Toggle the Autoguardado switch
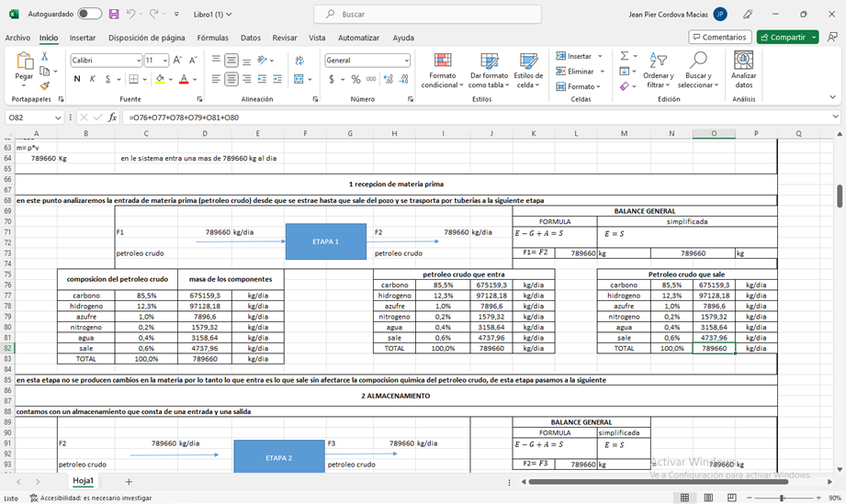The image size is (846, 504). [90, 14]
